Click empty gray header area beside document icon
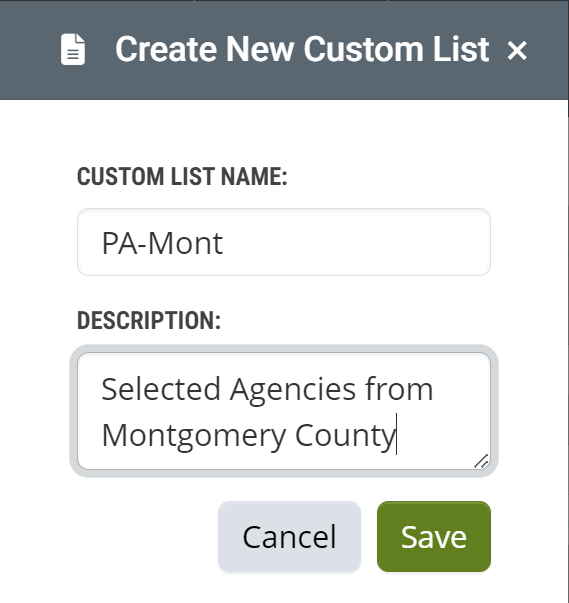This screenshot has width=569, height=603. 29,50
